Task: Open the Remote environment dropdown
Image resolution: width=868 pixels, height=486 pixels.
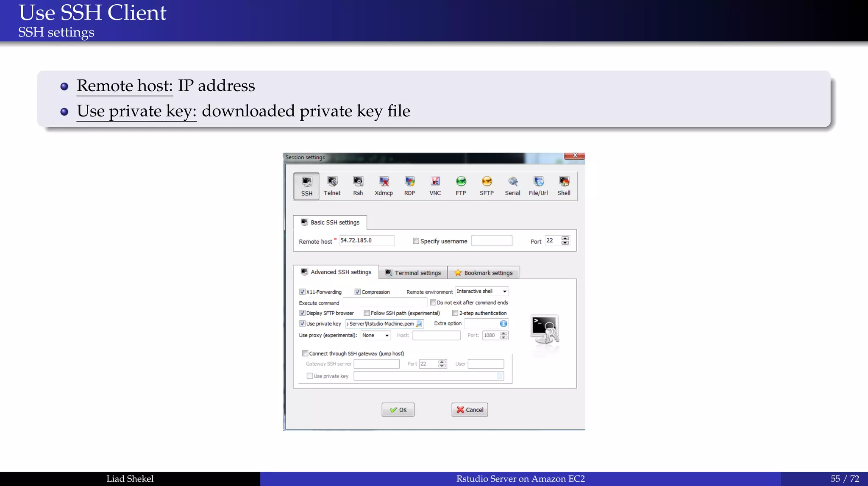Action: pyautogui.click(x=481, y=291)
